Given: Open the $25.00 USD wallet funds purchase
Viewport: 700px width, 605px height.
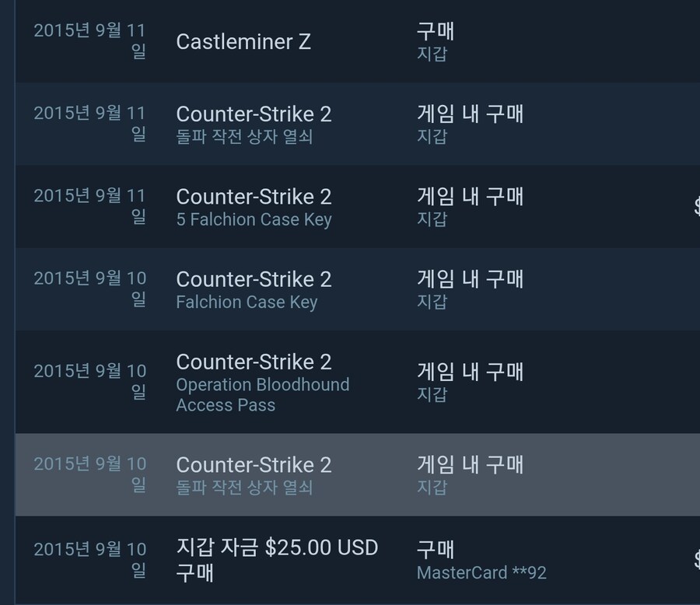Looking at the screenshot, I should point(358,559).
